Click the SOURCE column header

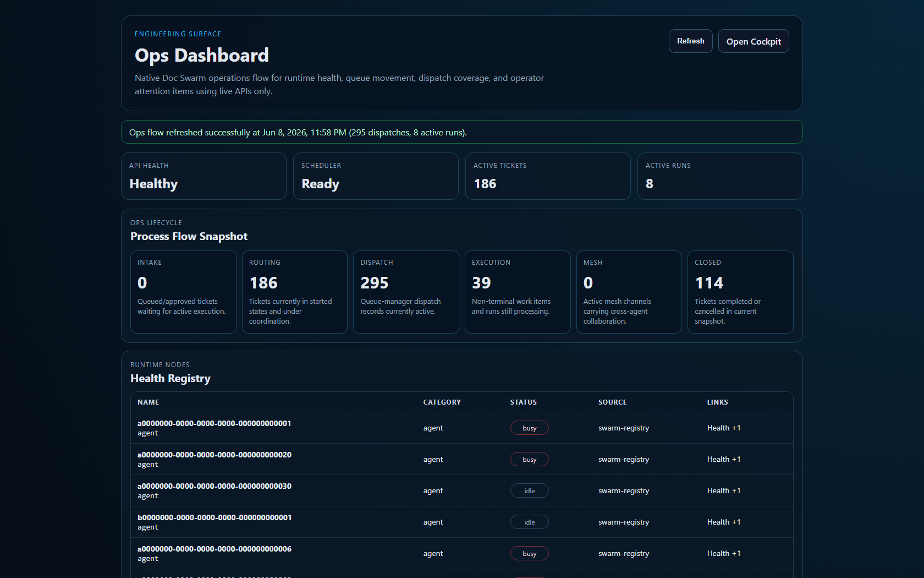pyautogui.click(x=613, y=402)
